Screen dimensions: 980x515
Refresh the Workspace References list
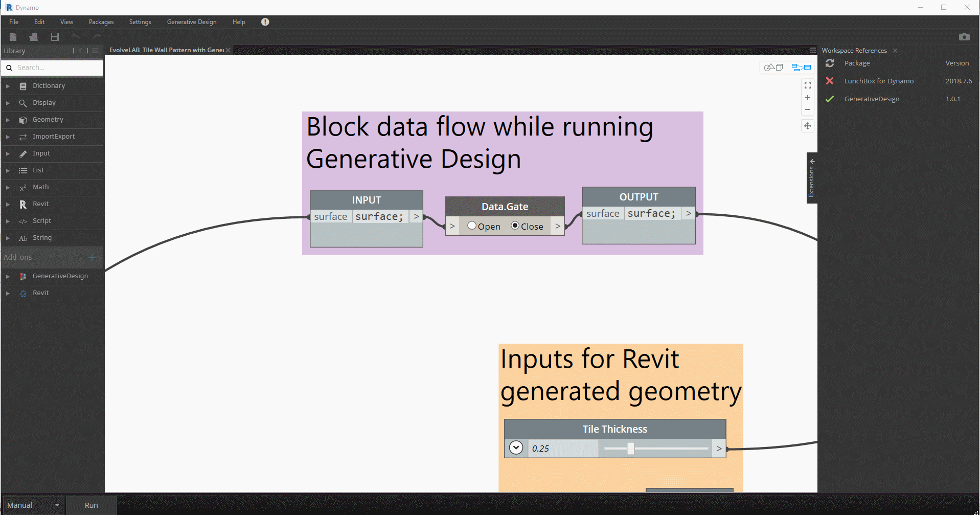(830, 63)
